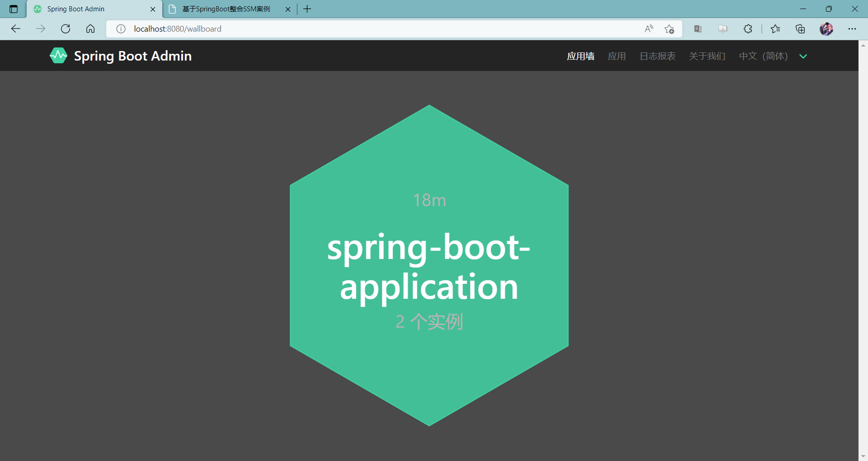Open the spring-boot-application hexagon tile
Viewport: 868px width, 461px height.
coord(429,265)
